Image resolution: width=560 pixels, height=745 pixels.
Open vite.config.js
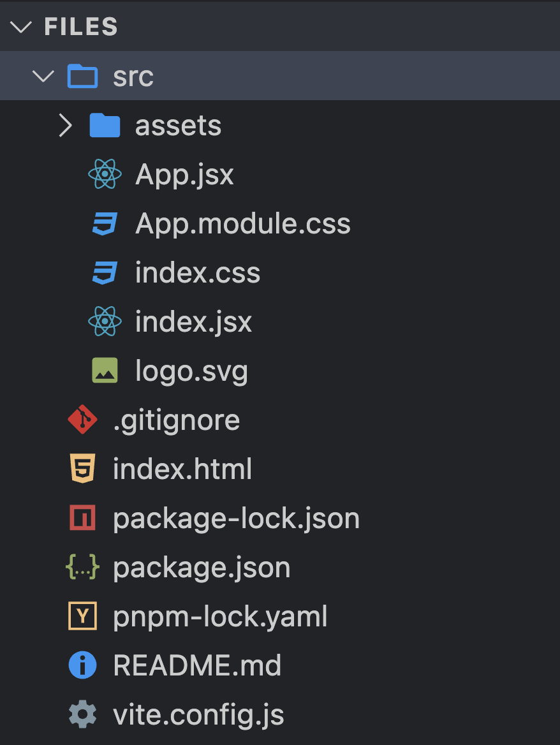tap(199, 714)
